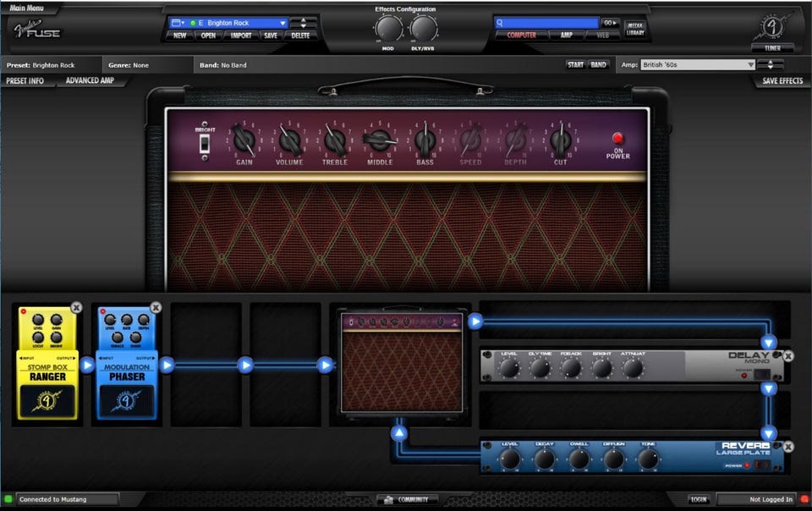Select the amp thumbnail in signal chain
812x511 pixels.
click(402, 362)
